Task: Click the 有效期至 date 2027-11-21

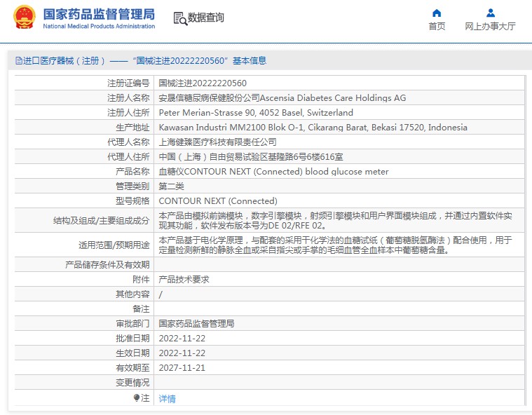Action: pyautogui.click(x=182, y=368)
